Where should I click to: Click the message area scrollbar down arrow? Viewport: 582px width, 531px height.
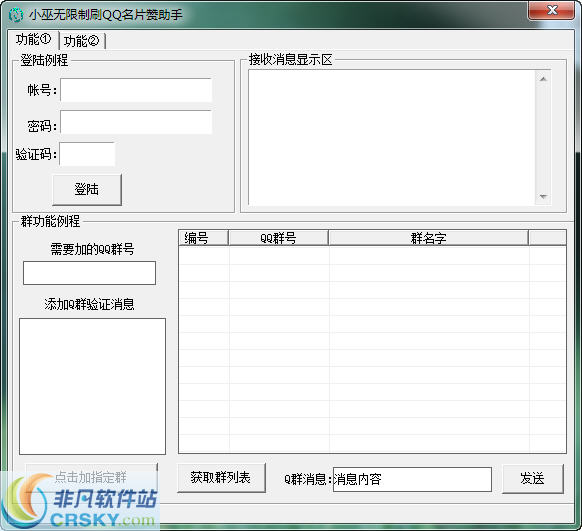[x=543, y=197]
